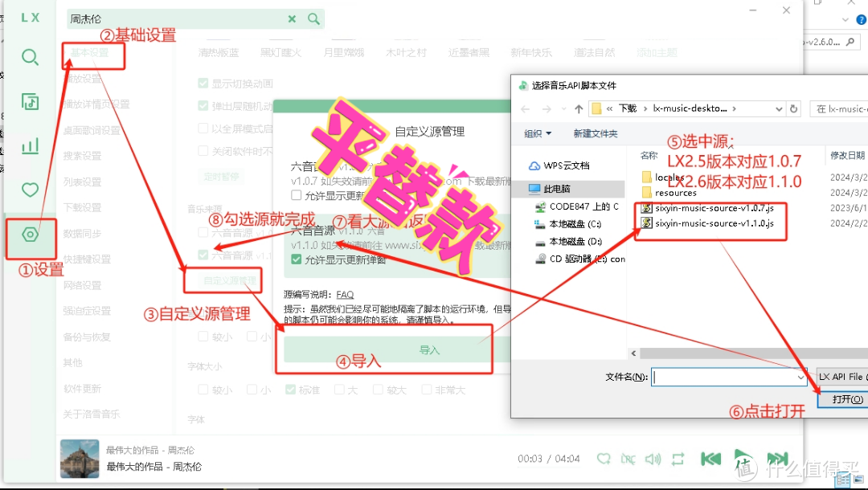
Task: Clear the search box text
Action: pyautogui.click(x=292, y=18)
